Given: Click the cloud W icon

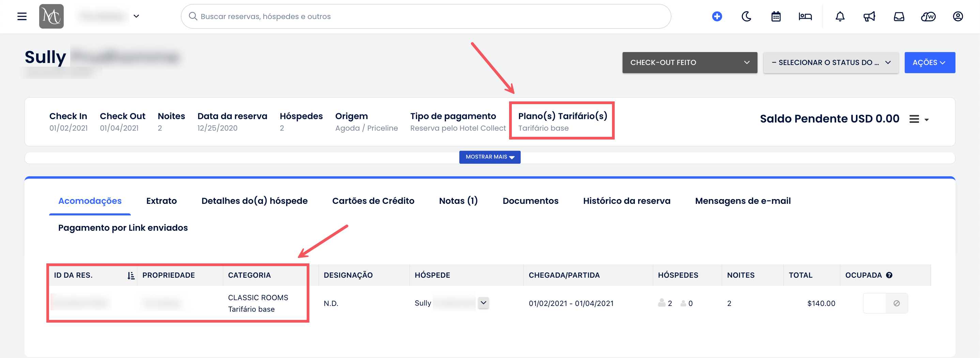Looking at the screenshot, I should [x=928, y=16].
